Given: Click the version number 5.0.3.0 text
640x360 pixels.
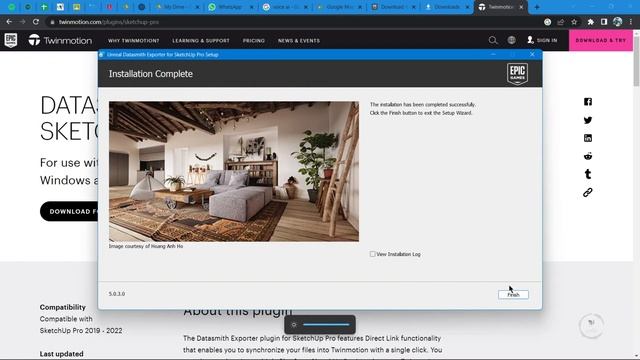Looking at the screenshot, I should coord(117,294).
